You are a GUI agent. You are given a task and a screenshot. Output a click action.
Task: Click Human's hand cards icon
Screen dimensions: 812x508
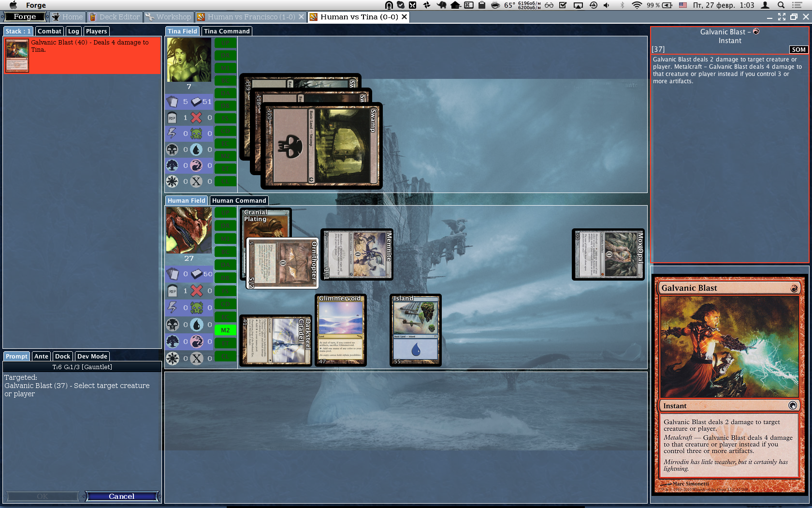tap(172, 274)
